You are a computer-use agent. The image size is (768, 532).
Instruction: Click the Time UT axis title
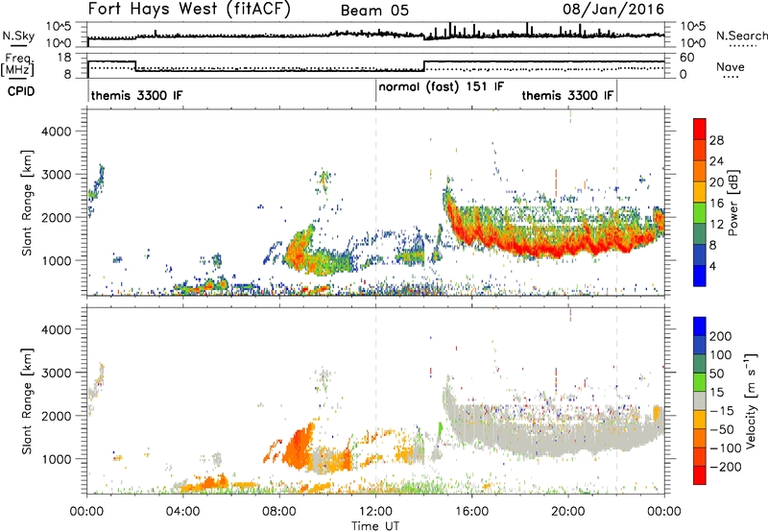[x=375, y=526]
